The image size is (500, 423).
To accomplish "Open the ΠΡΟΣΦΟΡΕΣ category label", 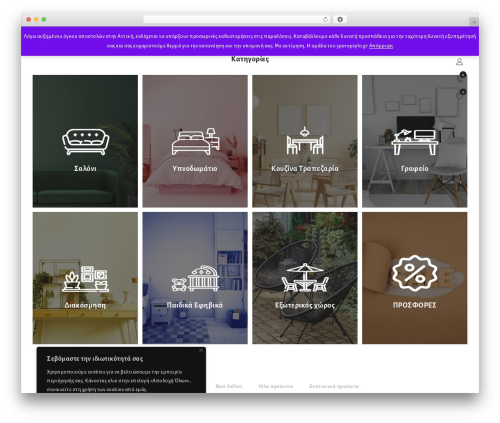I will click(x=414, y=305).
